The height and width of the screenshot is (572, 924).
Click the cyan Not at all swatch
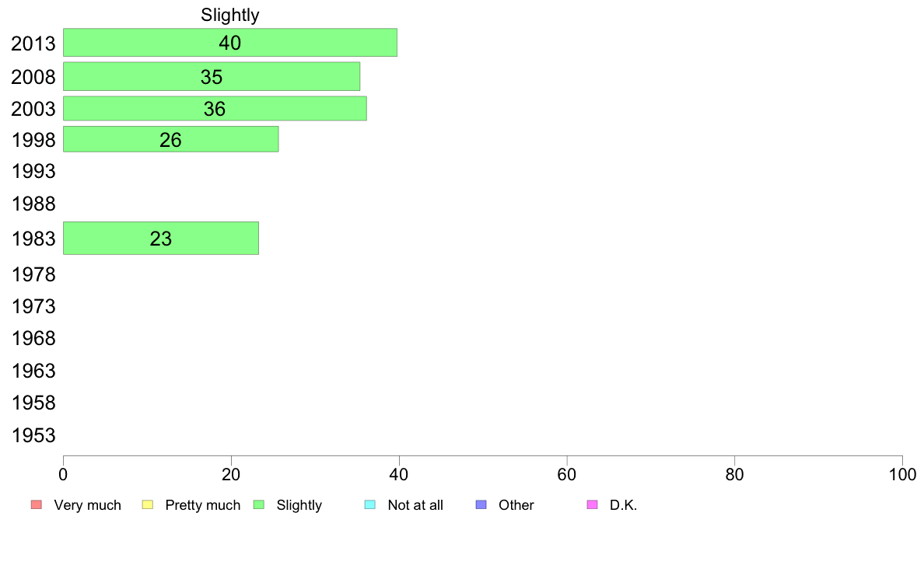click(x=370, y=505)
